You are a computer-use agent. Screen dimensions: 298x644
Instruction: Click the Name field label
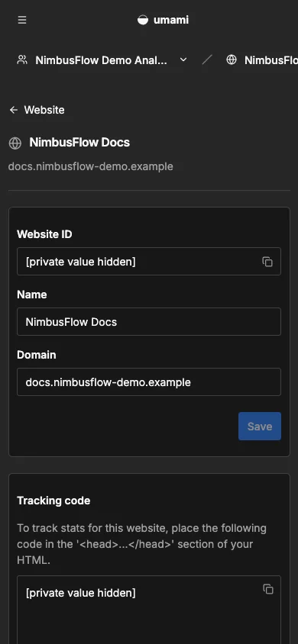[31, 295]
